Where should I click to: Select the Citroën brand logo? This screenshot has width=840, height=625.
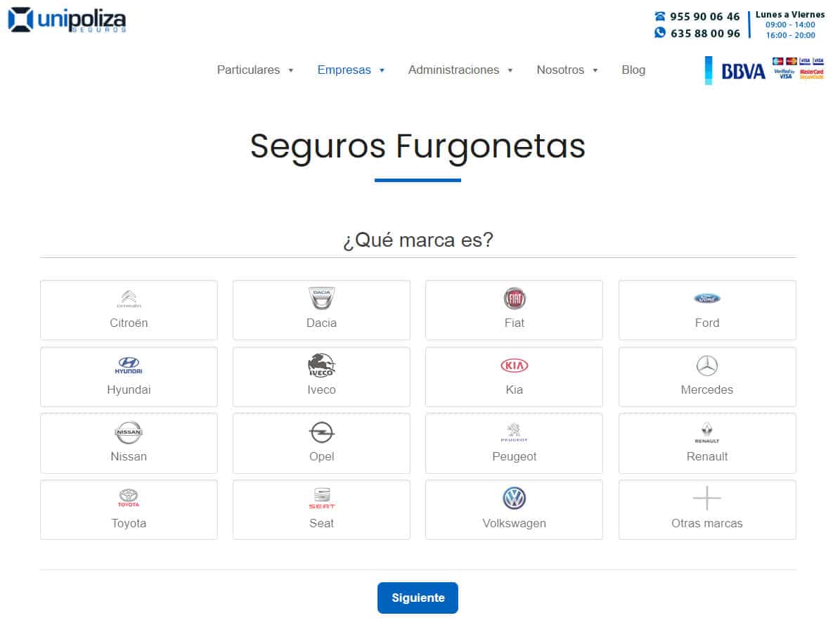(129, 299)
